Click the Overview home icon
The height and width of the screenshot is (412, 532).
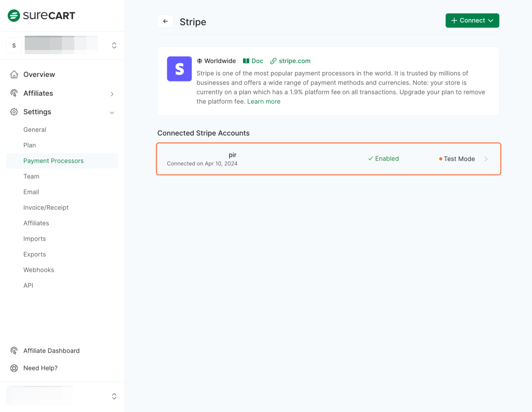(x=14, y=74)
